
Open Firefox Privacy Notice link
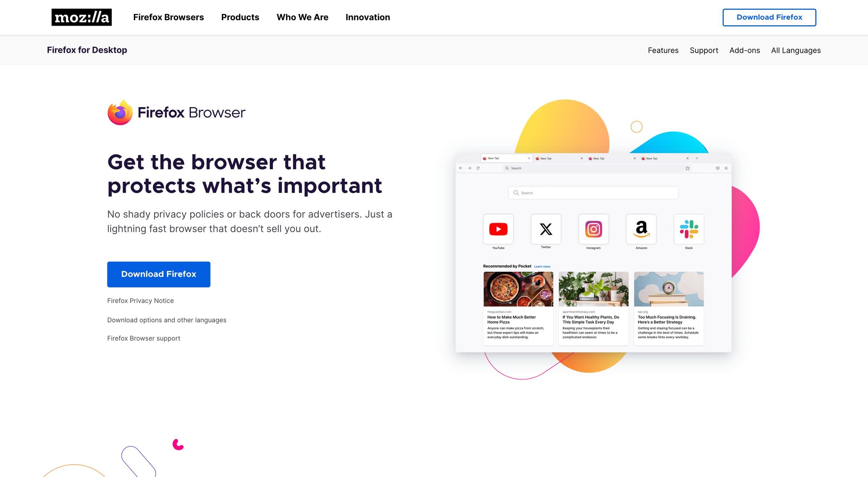click(x=140, y=300)
